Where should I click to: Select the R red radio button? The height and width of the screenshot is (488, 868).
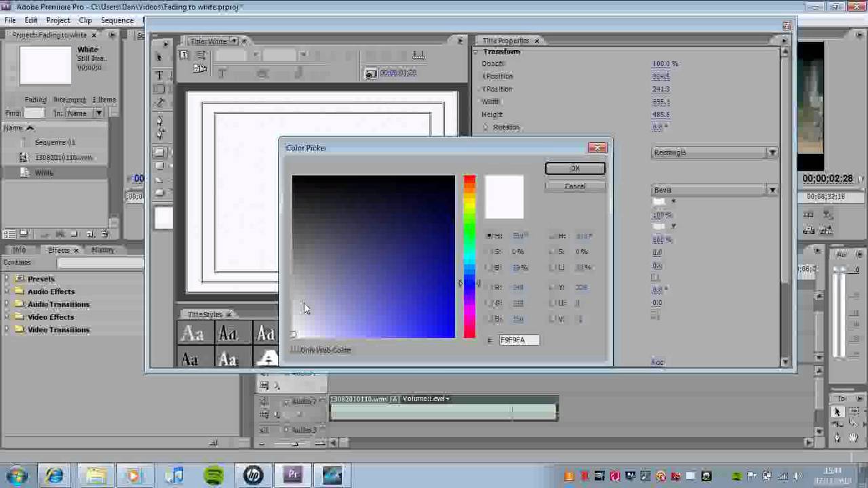tap(489, 287)
